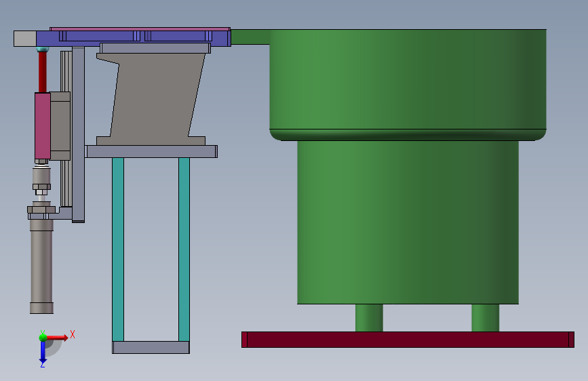The image size is (588, 381).
Task: Select the green lower drum of the feeder
Action: (408, 222)
